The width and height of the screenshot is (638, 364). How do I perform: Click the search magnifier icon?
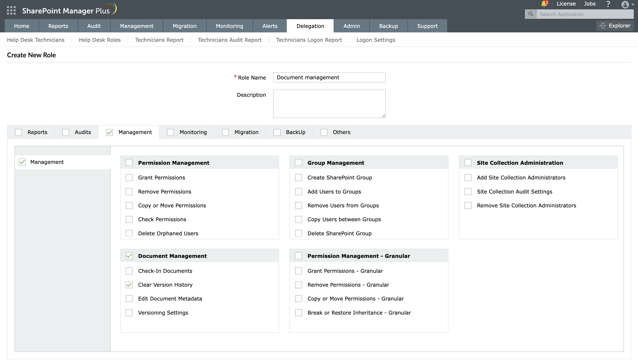[531, 14]
